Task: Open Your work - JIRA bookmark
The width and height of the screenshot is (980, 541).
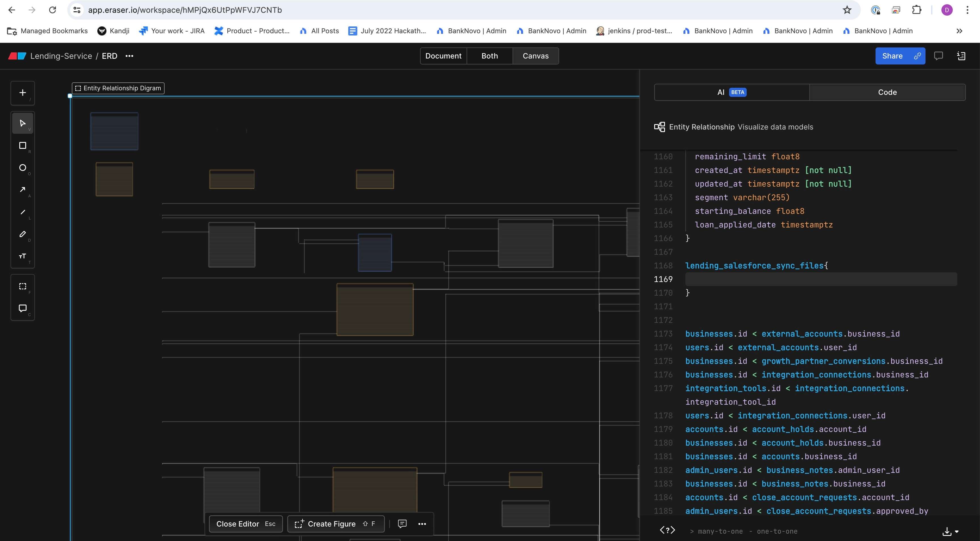Action: tap(172, 31)
